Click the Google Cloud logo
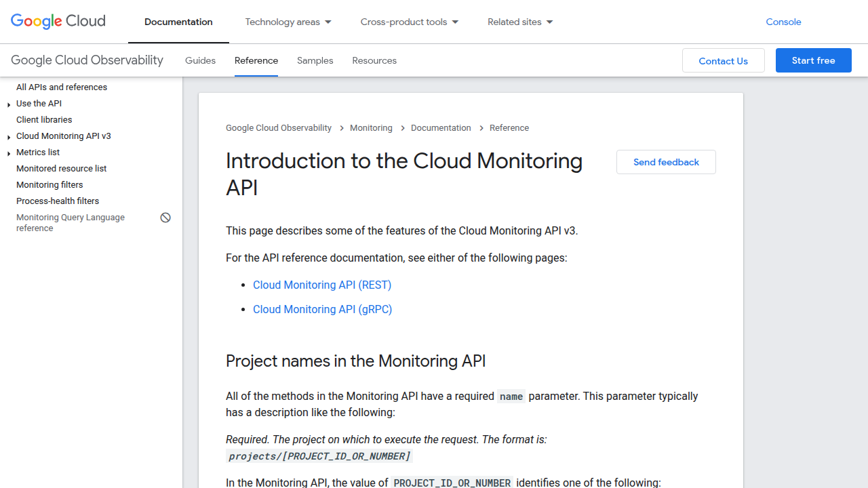Viewport: 868px width, 488px height. click(58, 21)
